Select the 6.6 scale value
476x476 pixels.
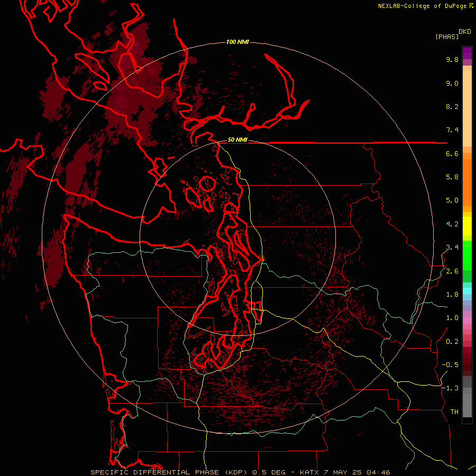pos(452,153)
